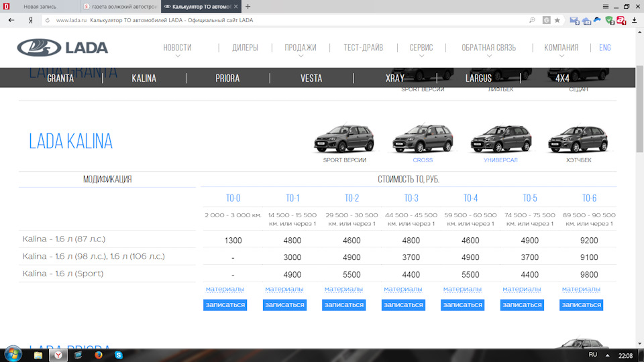Select KALINA in the model bar
This screenshot has height=362, width=644.
pos(144,78)
